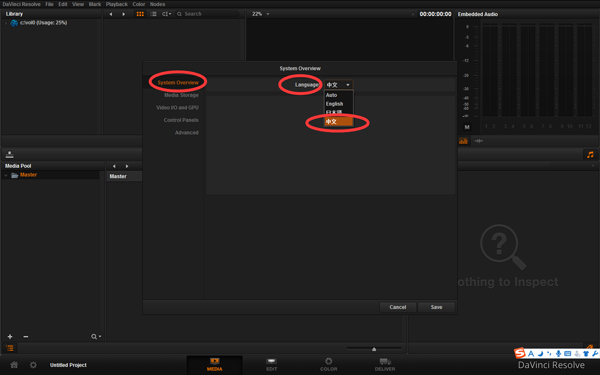The height and width of the screenshot is (375, 600).
Task: Select Video I/O and GPU preferences
Action: point(177,108)
